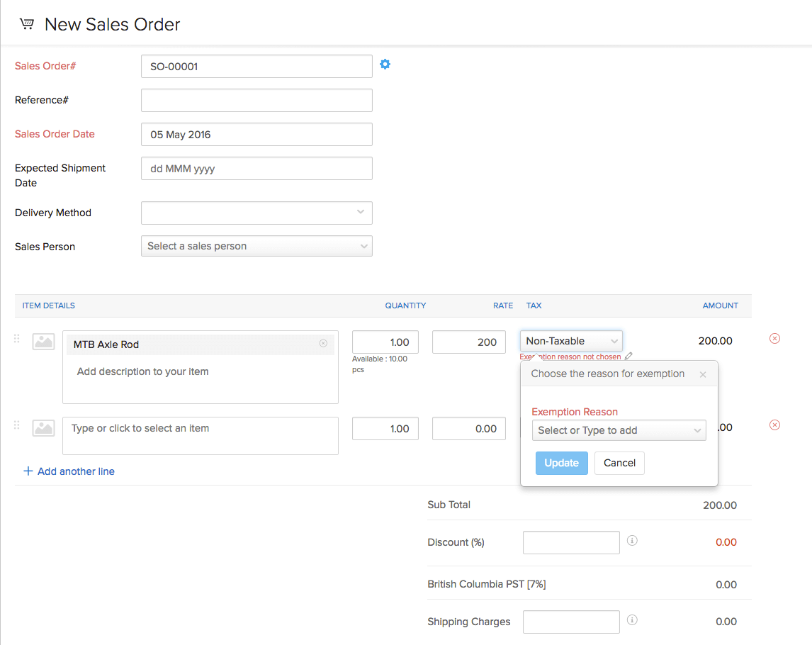Cancel the exemption reason selection
The width and height of the screenshot is (812, 645).
619,463
